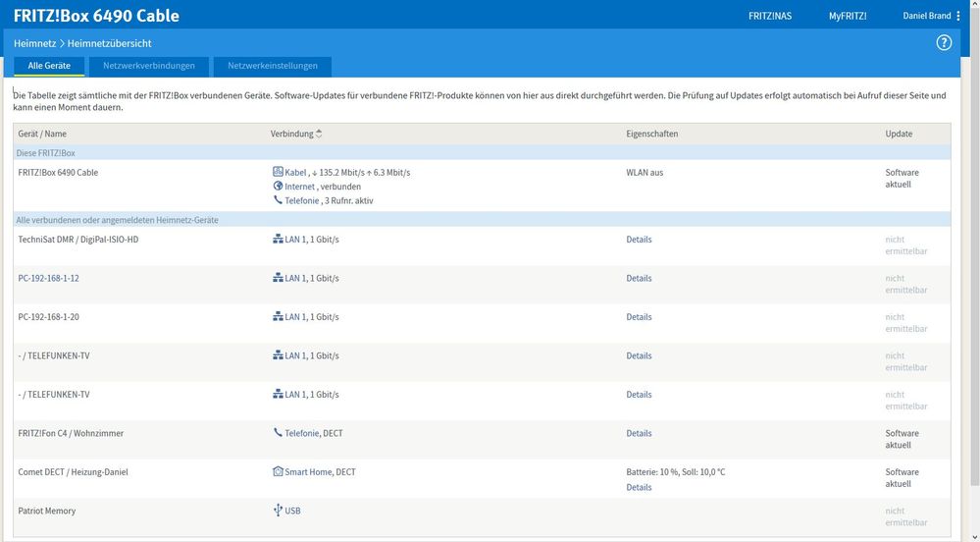980x542 pixels.
Task: Open the user menu three-dot icon
Action: click(958, 16)
